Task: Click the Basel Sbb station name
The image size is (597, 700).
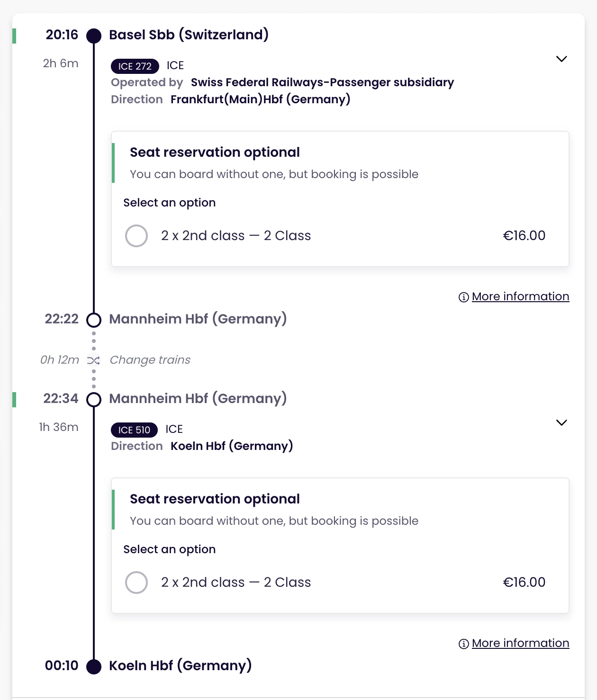Action: tap(190, 35)
